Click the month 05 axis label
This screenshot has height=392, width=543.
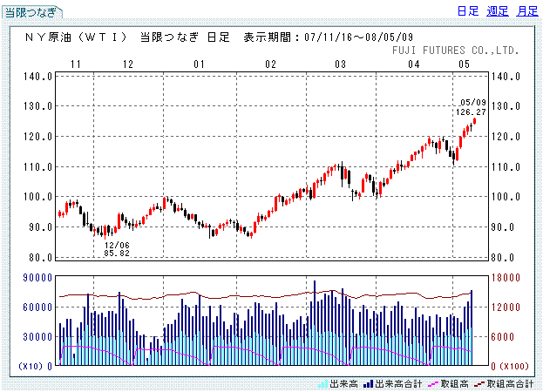coord(464,64)
